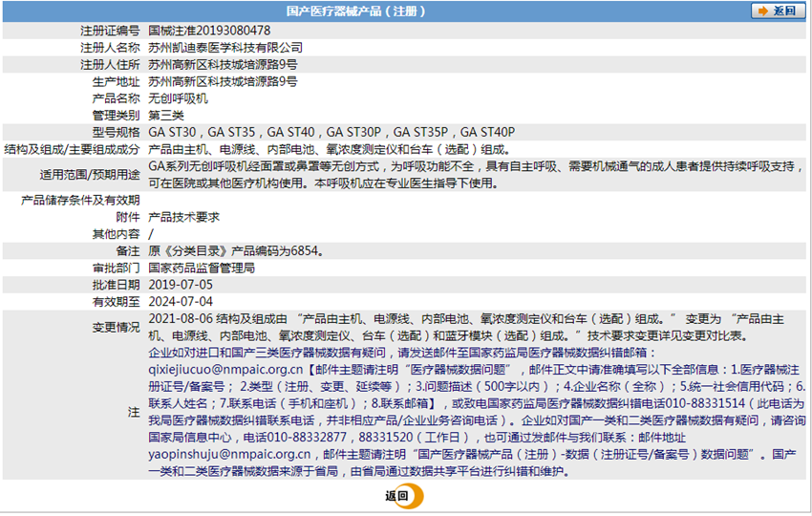The height and width of the screenshot is (516, 812).
Task: Click the 产品储存条件及有效期 label
Action: 80,200
